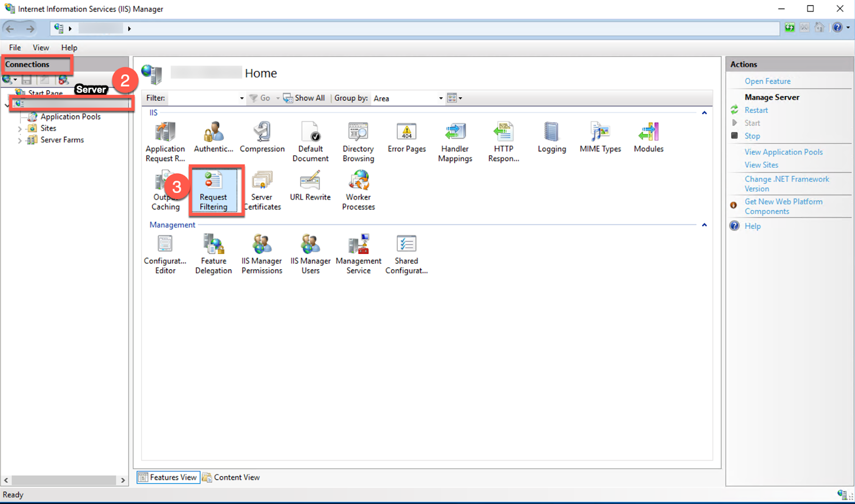Screen dimensions: 855x504
Task: Click Restart under Manage Server
Action: coord(756,110)
